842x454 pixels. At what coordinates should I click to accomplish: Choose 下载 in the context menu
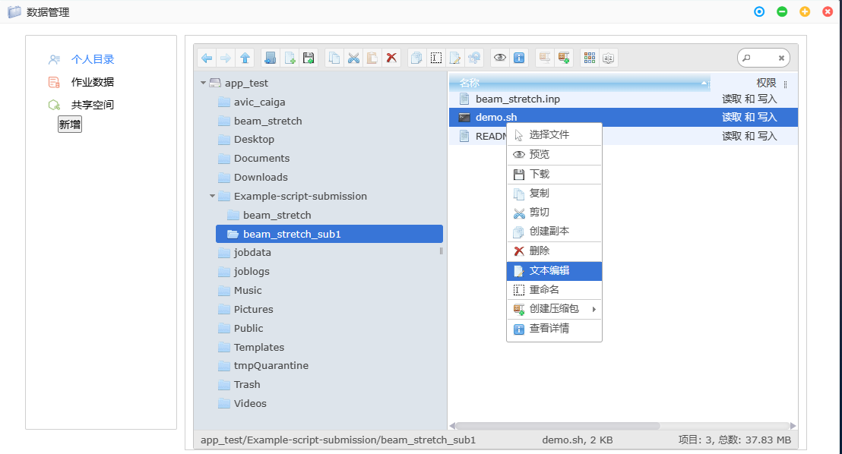[x=554, y=174]
